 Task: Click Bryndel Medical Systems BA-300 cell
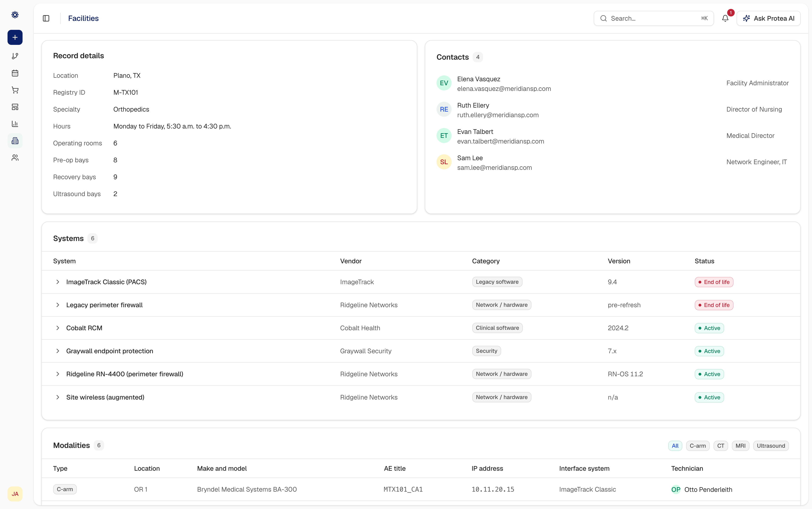[247, 490]
